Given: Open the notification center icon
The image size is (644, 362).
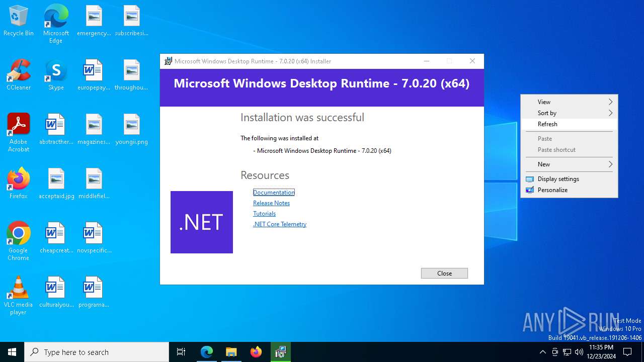Looking at the screenshot, I should point(627,352).
